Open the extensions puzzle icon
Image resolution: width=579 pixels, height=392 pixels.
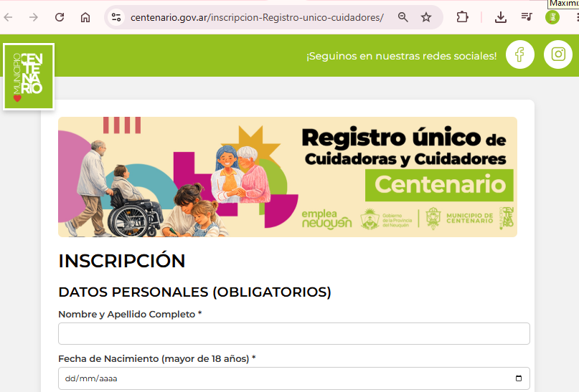(462, 17)
